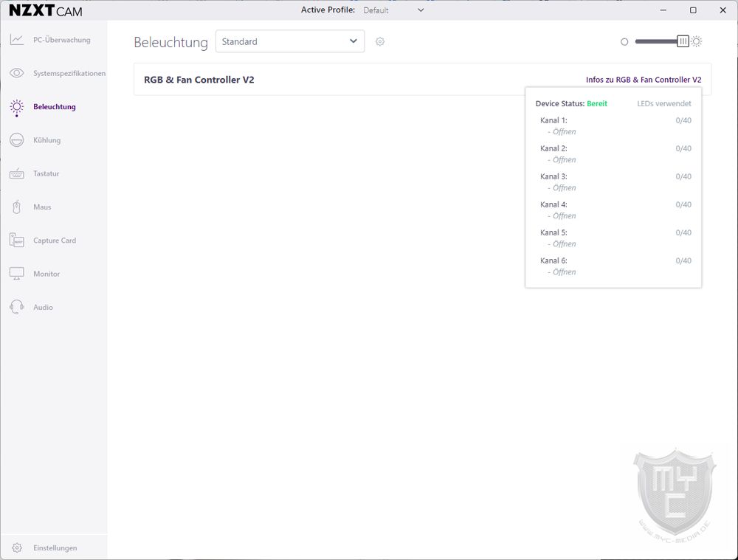Open the Tastatur section
The image size is (738, 560).
pyautogui.click(x=46, y=173)
